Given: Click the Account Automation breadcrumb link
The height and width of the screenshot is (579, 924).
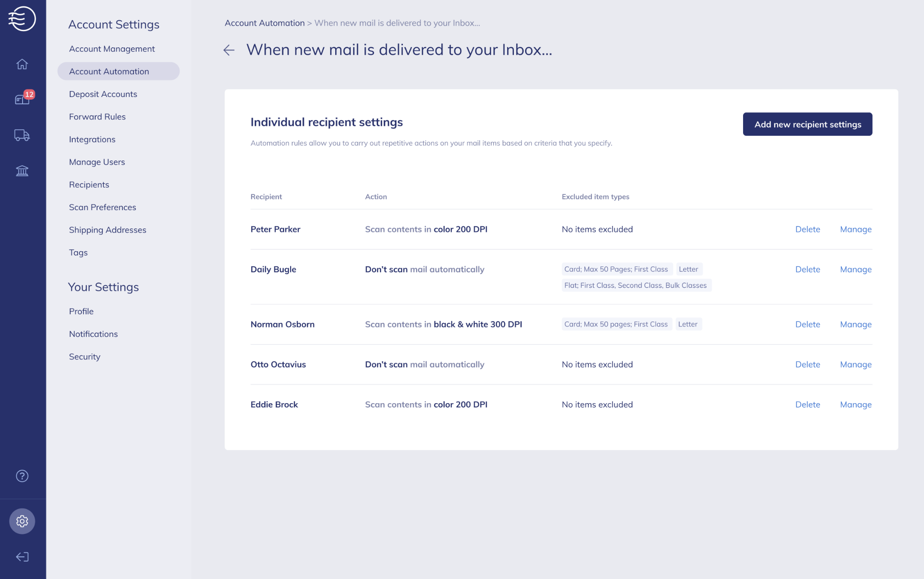Looking at the screenshot, I should pos(265,23).
